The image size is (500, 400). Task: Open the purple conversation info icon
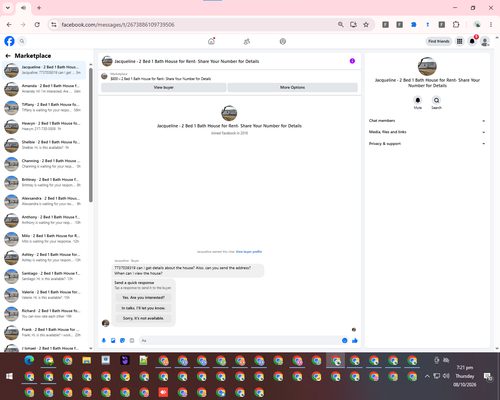352,61
